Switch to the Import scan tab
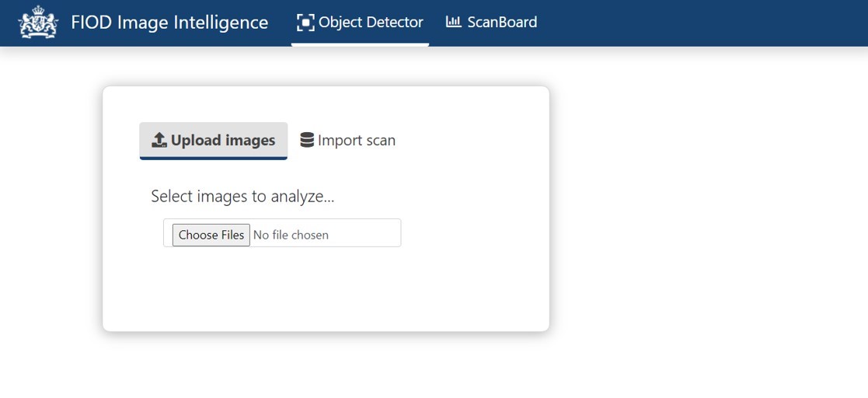This screenshot has width=868, height=398. 347,141
